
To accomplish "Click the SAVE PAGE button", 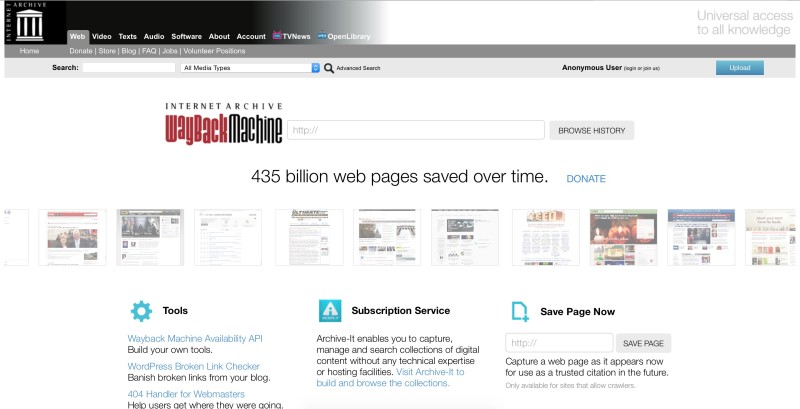I will [643, 343].
